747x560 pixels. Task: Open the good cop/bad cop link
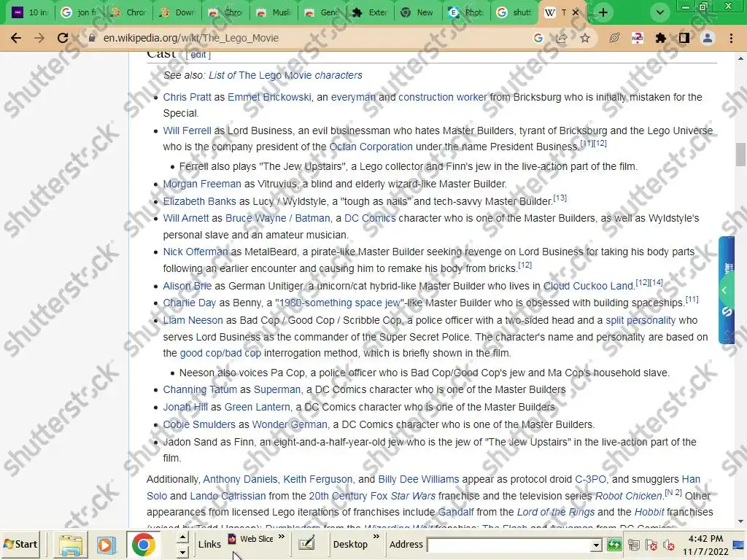[x=220, y=353]
